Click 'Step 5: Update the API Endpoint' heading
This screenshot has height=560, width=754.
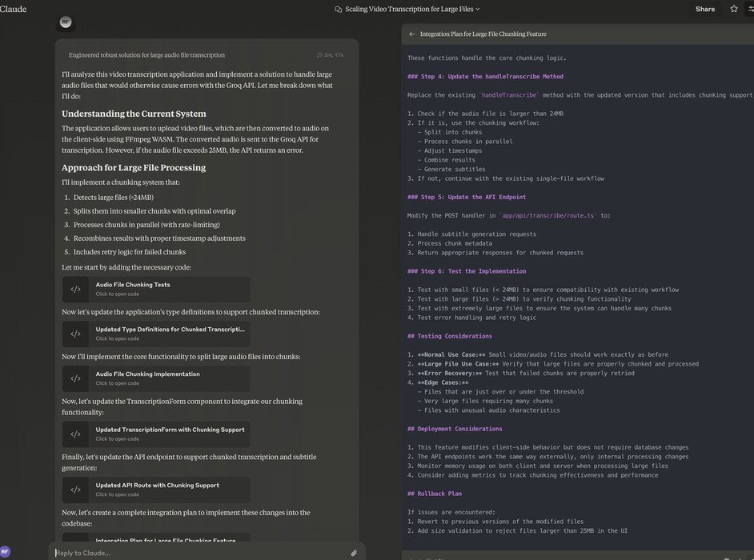(467, 197)
